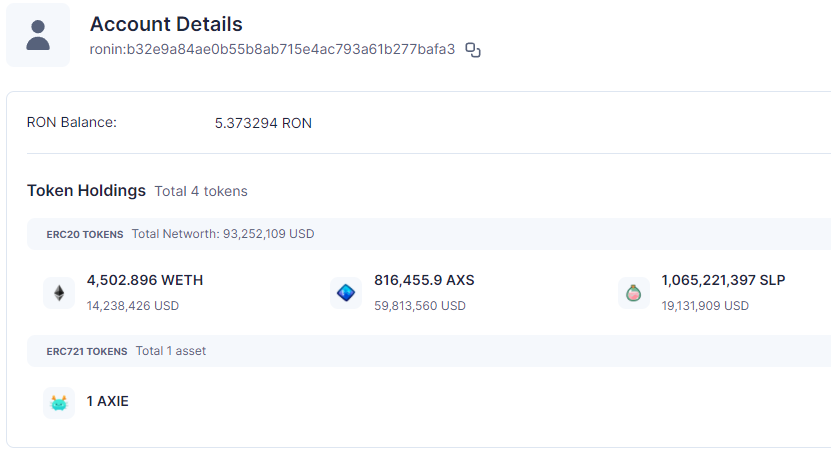Open the 1,065,221,397 SLP holding
Viewport: 831px width, 451px height.
[x=723, y=280]
